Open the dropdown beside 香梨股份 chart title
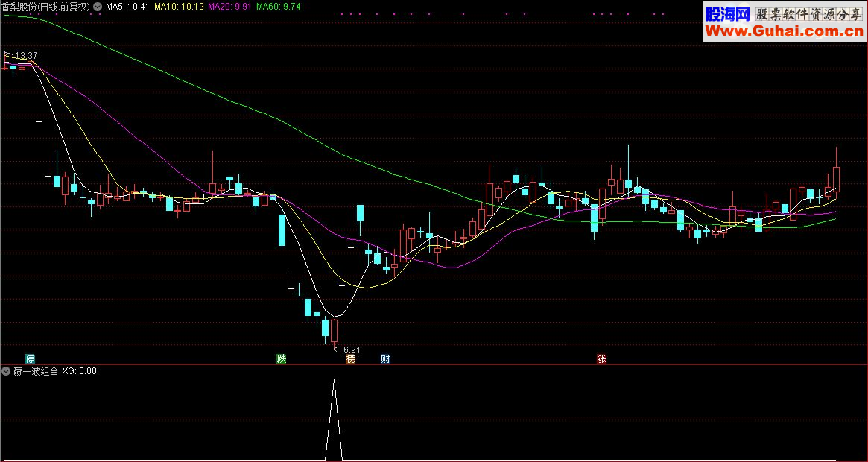The width and height of the screenshot is (868, 462). [x=98, y=7]
